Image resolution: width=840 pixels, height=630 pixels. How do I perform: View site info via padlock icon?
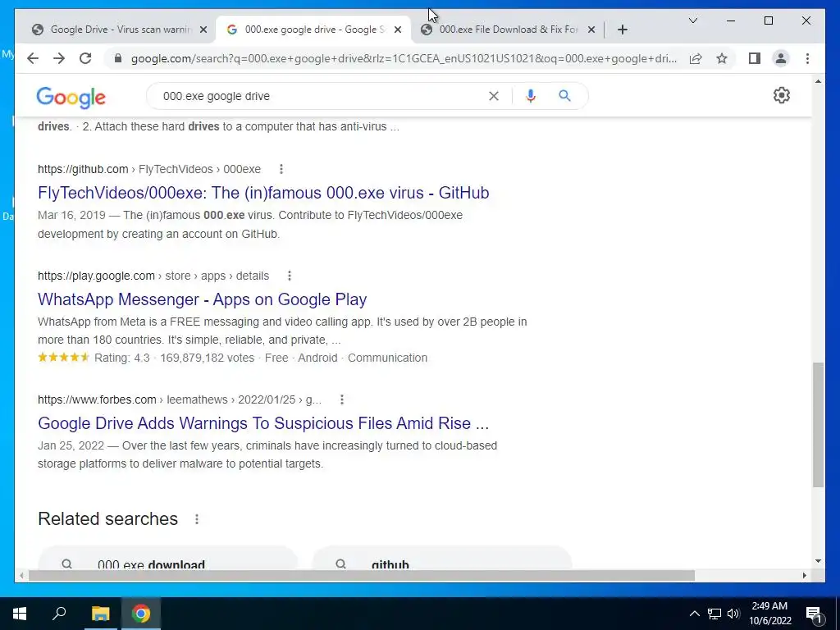[118, 58]
